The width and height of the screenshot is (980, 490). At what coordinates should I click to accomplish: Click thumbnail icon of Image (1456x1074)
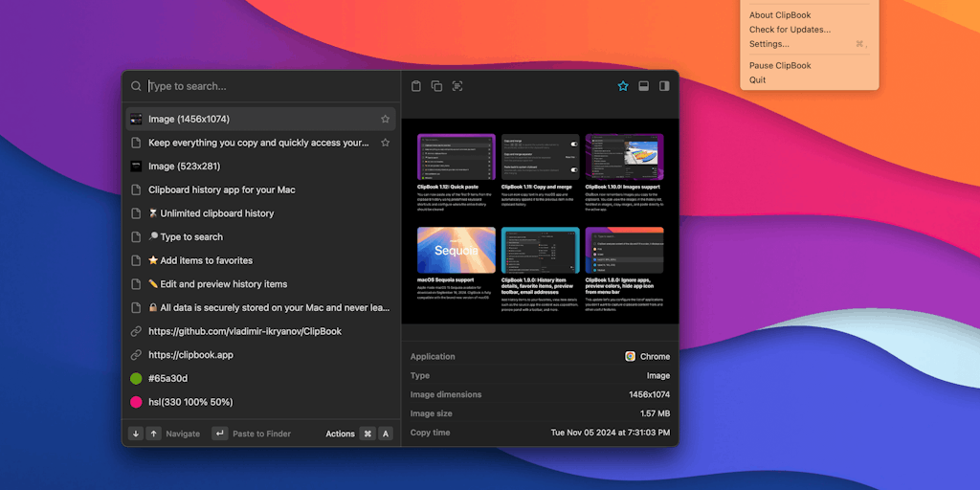(136, 119)
